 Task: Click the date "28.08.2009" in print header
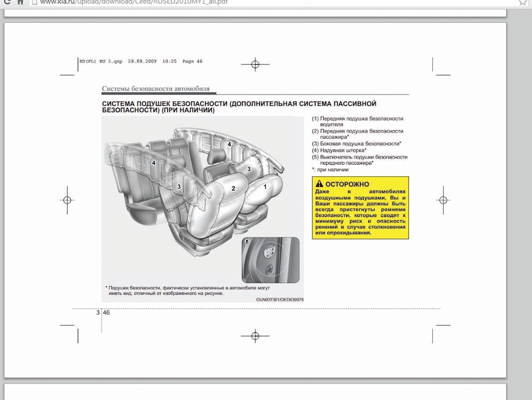coord(142,61)
